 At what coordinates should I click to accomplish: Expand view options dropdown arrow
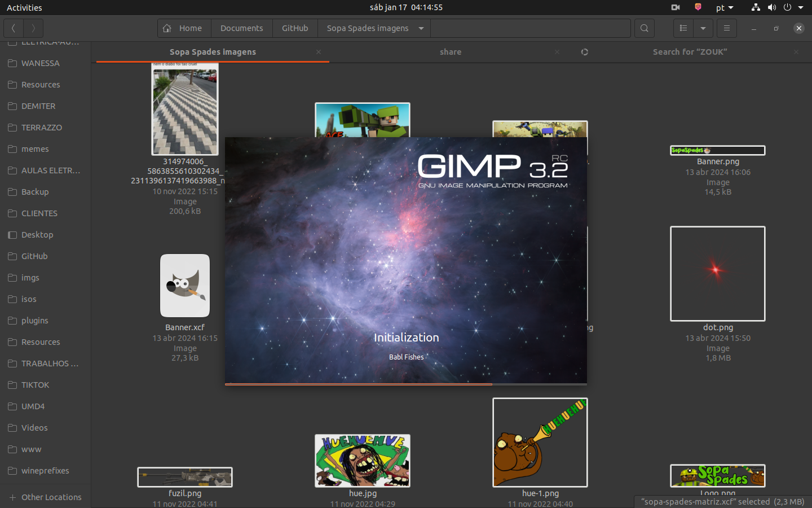(x=703, y=28)
